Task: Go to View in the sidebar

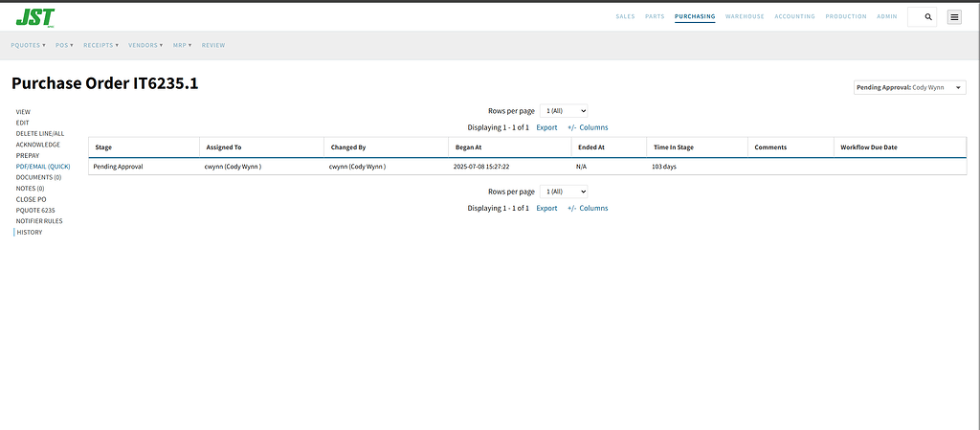Action: [x=23, y=112]
